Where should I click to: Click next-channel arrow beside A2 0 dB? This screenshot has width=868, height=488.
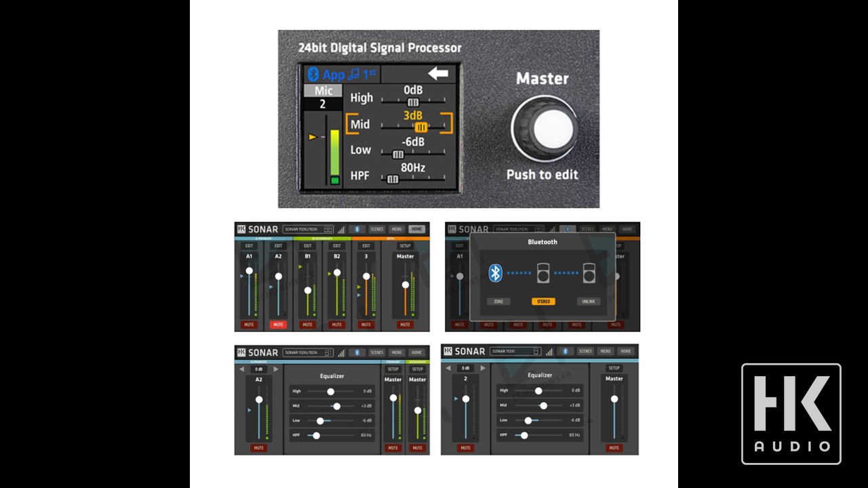point(276,369)
